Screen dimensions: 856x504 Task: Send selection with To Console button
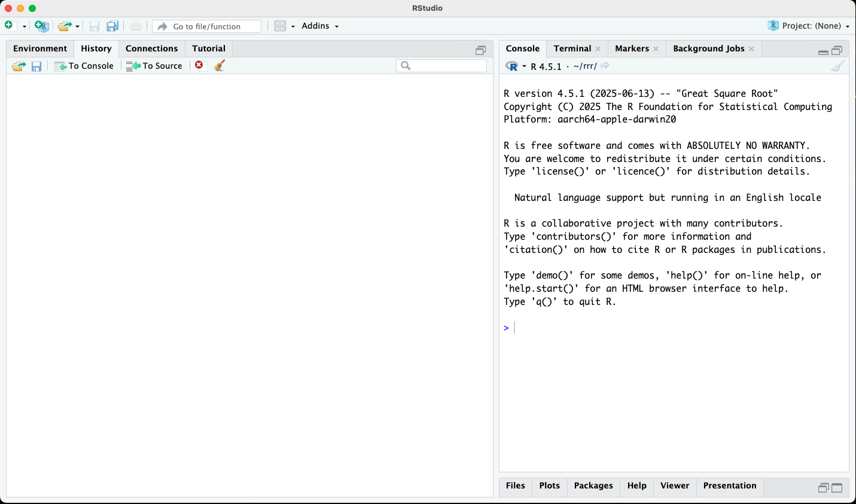(x=84, y=66)
